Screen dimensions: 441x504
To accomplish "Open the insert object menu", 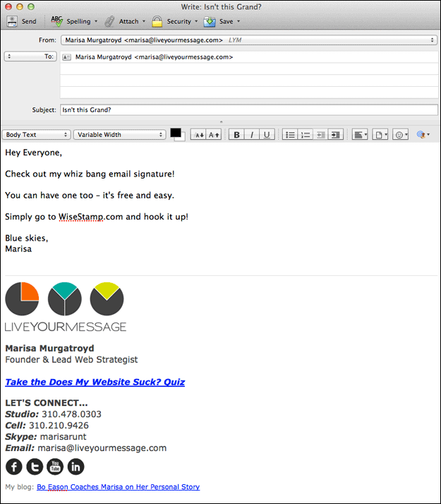I will pos(380,135).
